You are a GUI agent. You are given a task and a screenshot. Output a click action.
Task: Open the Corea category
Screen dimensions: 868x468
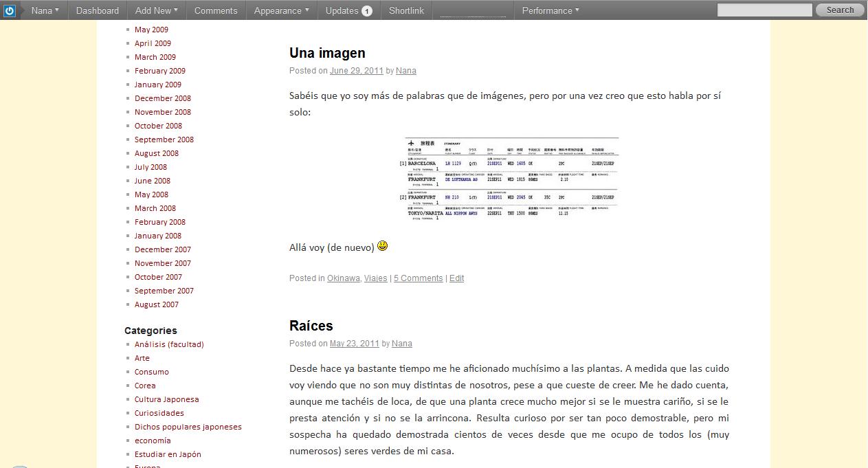pos(145,386)
